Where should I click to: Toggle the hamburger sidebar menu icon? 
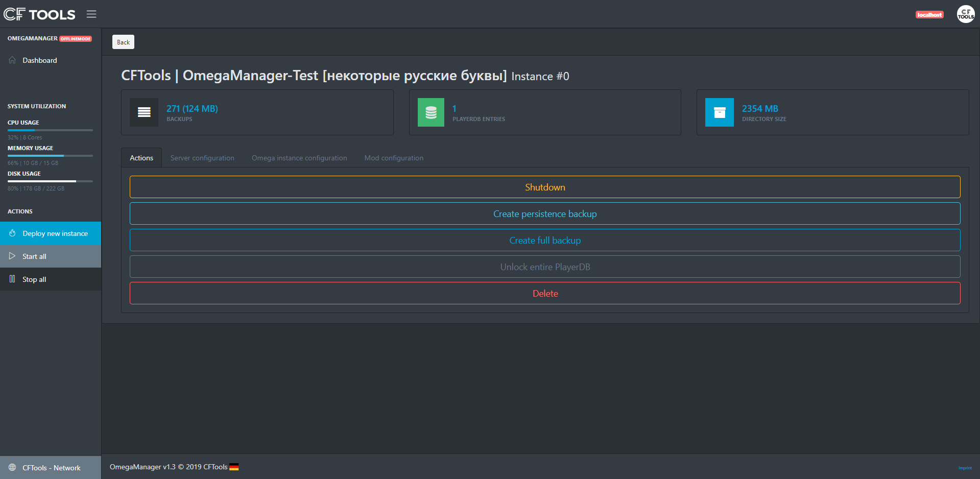[91, 14]
